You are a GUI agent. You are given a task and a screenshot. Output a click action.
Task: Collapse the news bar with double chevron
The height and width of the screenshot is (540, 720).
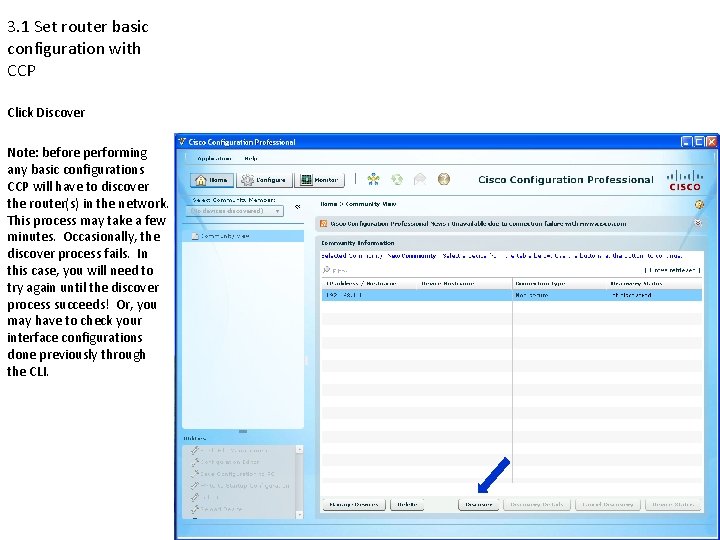(698, 223)
